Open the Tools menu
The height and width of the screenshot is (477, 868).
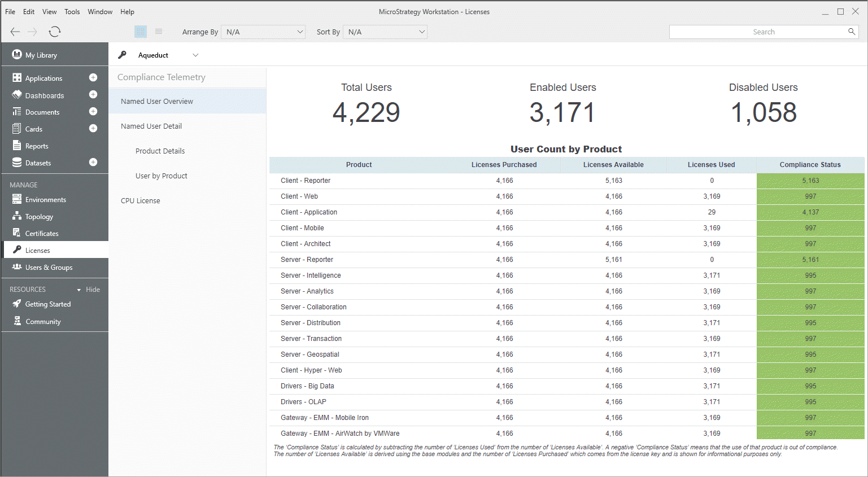pyautogui.click(x=72, y=11)
